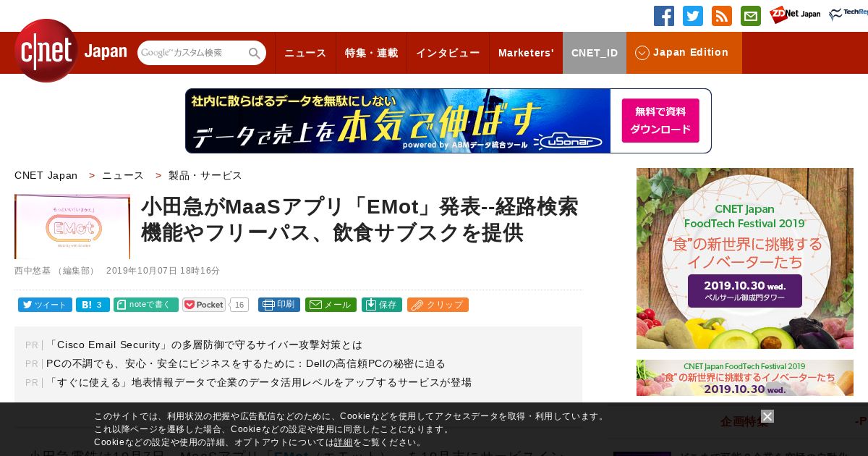The width and height of the screenshot is (868, 456).
Task: Share article with ツイート button
Action: coord(45,305)
